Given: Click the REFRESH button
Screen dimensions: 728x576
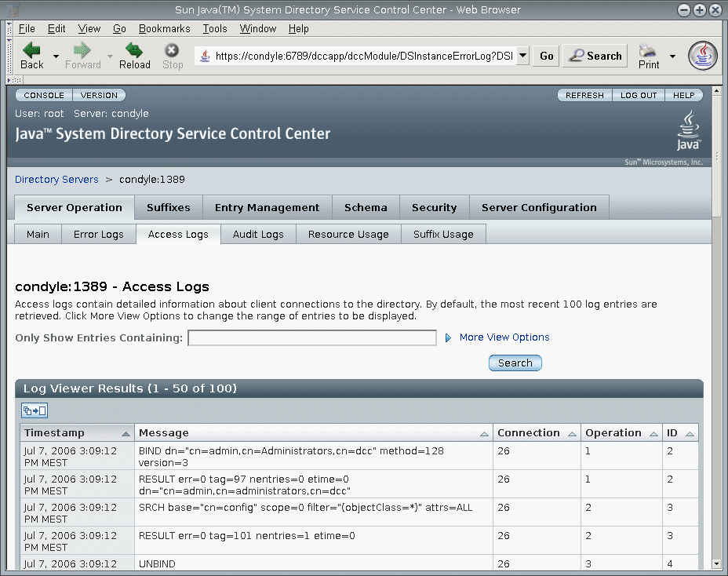Looking at the screenshot, I should pyautogui.click(x=584, y=95).
